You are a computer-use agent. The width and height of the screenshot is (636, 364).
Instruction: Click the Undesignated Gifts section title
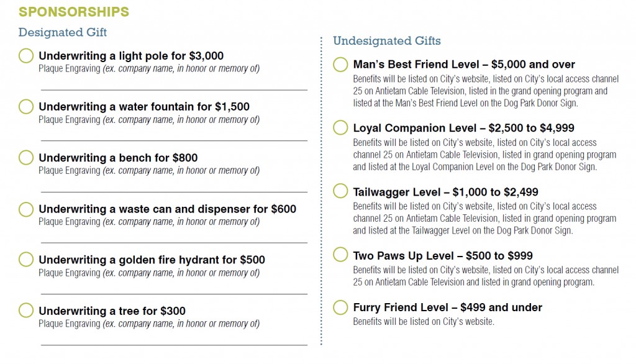coord(387,40)
